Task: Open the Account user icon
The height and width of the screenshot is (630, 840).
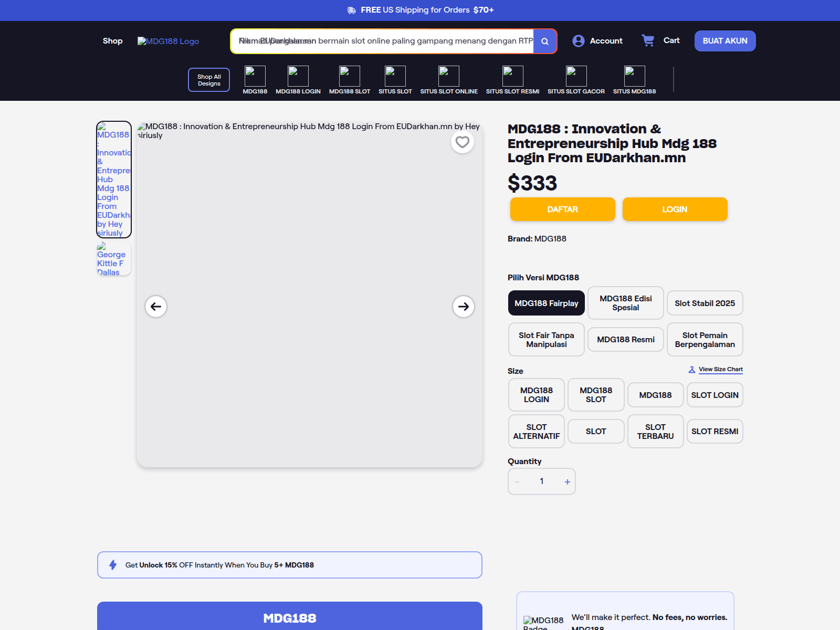Action: [579, 41]
